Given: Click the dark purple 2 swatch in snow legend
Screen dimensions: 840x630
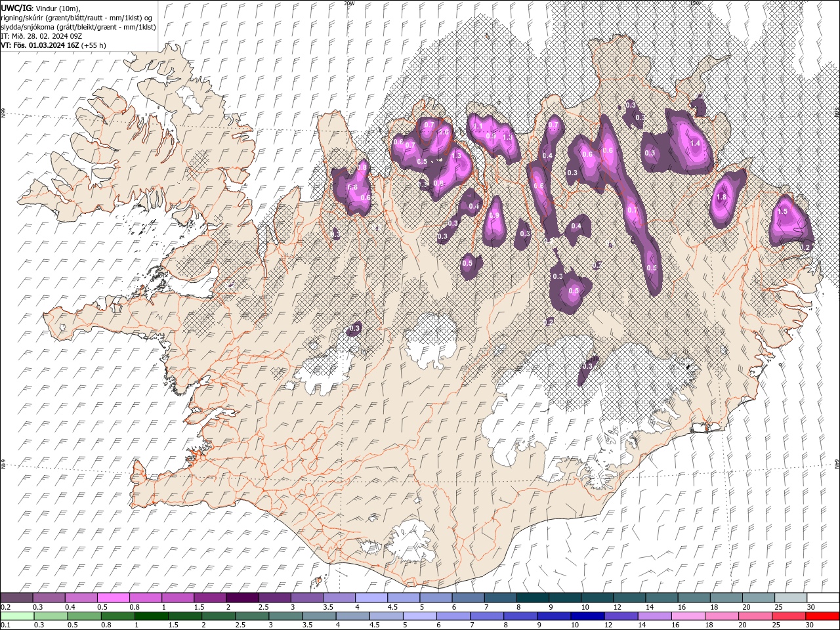Looking at the screenshot, I should (242, 598).
